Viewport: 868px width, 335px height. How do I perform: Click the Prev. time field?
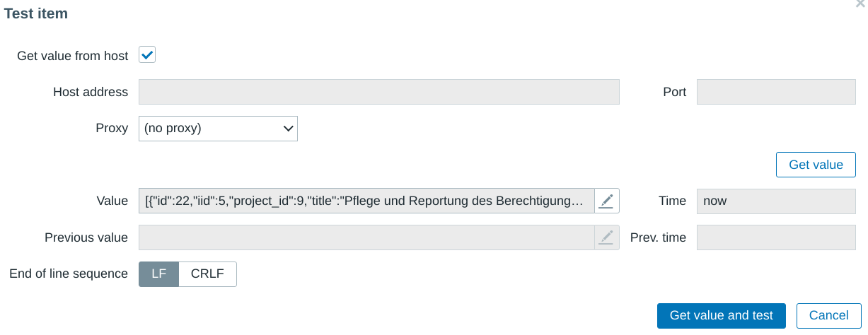(x=776, y=237)
